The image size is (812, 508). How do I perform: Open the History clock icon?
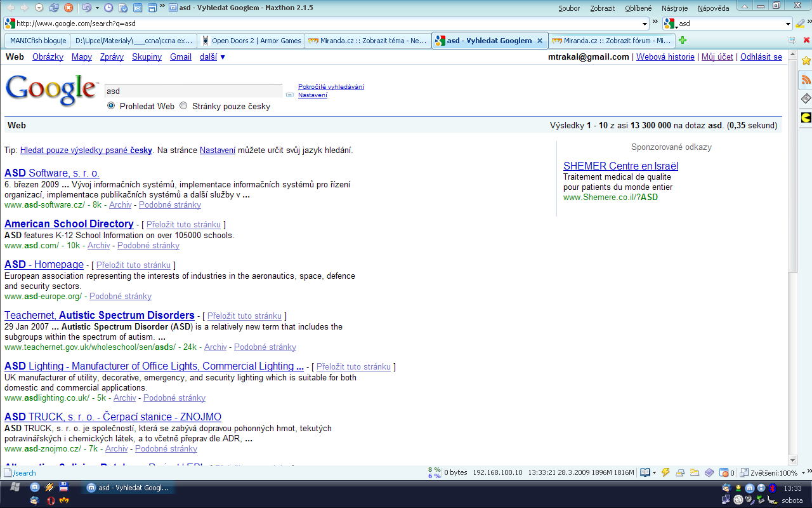[108, 8]
